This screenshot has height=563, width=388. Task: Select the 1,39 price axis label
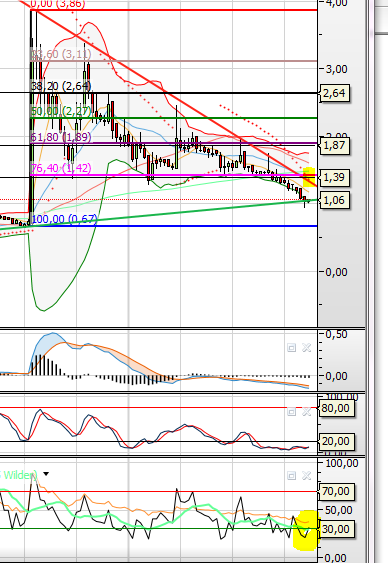click(x=334, y=177)
